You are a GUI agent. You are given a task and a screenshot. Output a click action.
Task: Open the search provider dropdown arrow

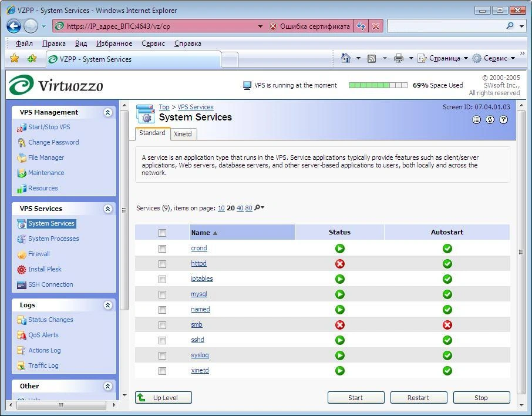click(x=522, y=26)
